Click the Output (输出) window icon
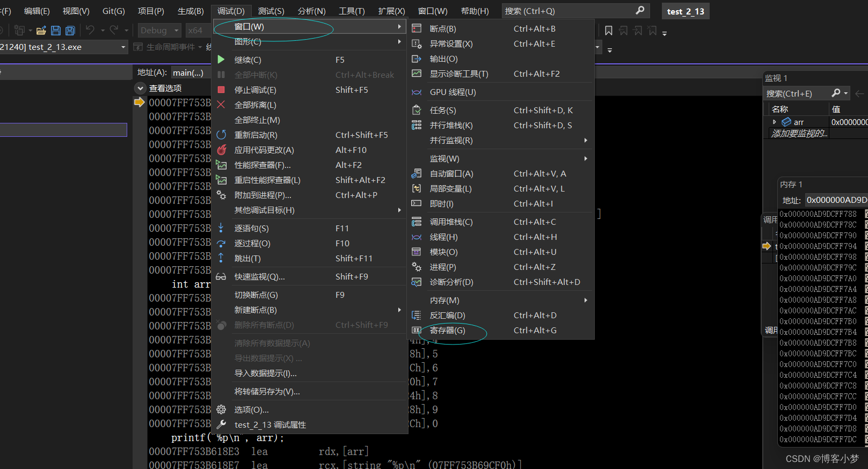 click(x=417, y=58)
